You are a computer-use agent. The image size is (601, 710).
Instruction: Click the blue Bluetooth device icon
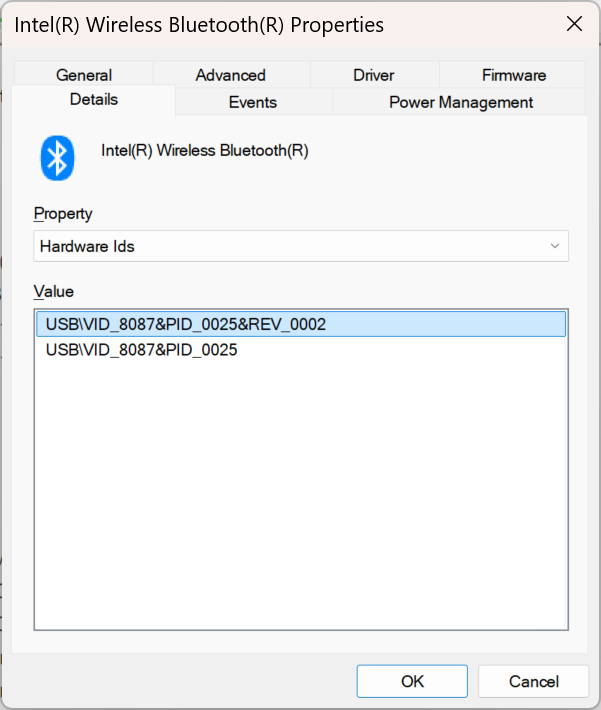(x=57, y=158)
